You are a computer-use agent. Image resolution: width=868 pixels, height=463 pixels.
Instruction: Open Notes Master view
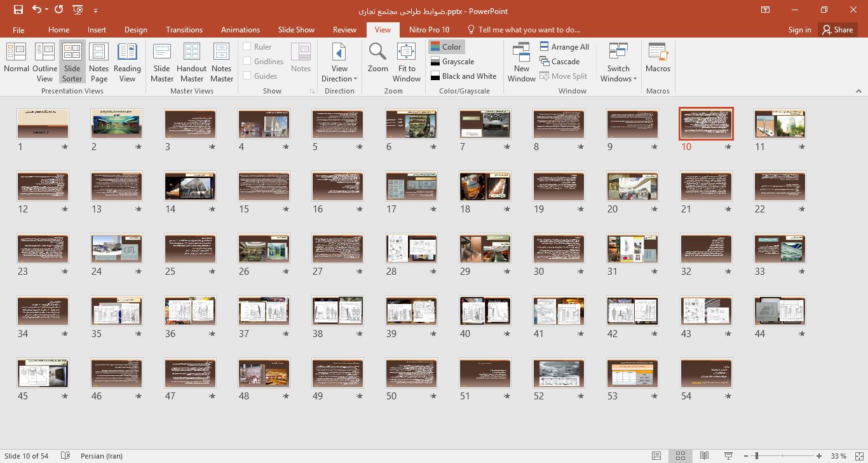tap(221, 62)
